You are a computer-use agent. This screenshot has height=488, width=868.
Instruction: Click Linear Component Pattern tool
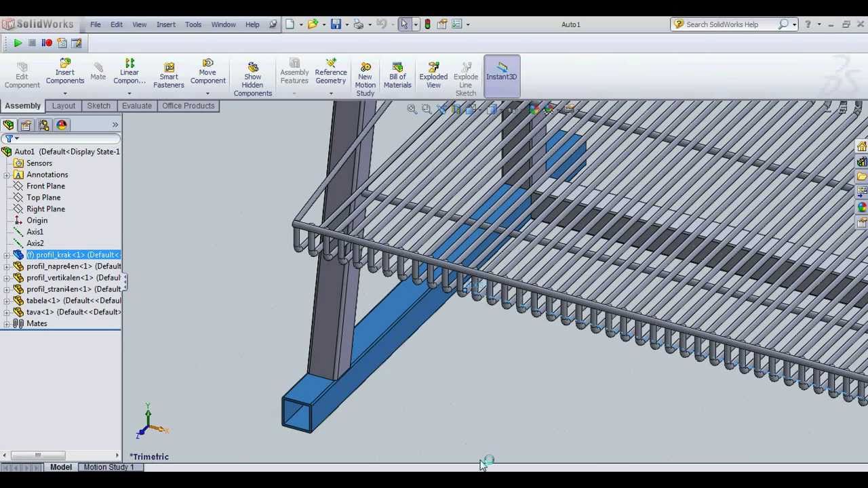click(130, 72)
